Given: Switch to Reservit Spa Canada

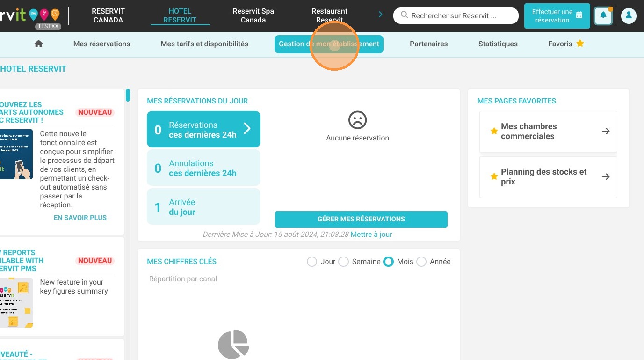Looking at the screenshot, I should [253, 15].
